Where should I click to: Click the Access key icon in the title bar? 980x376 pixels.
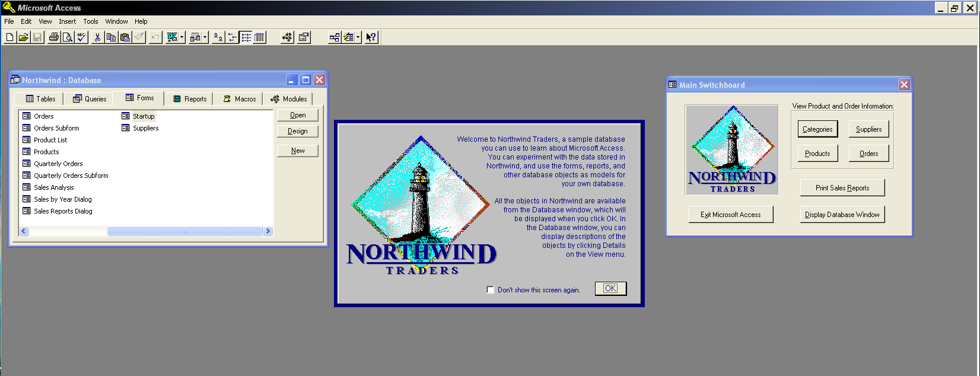click(8, 7)
